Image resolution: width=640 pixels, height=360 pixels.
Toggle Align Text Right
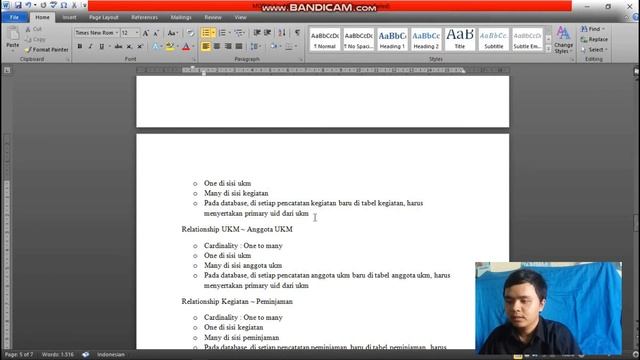click(x=228, y=46)
